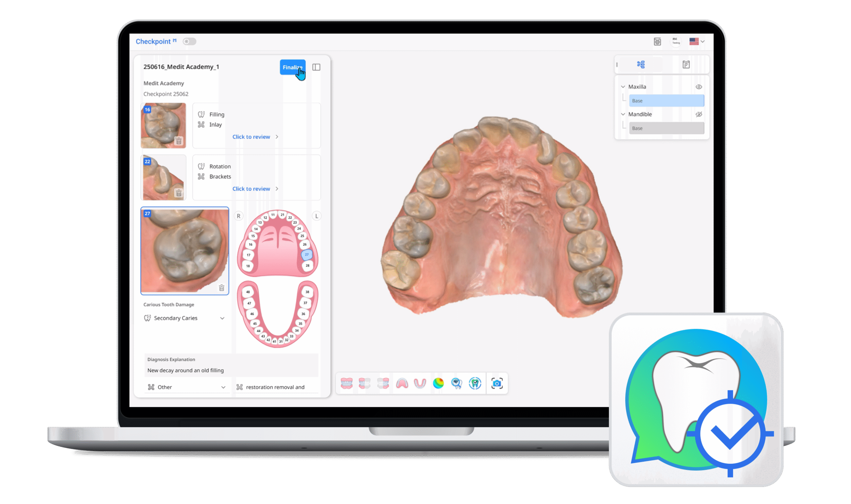851x504 pixels.
Task: Switch to the model tree tab
Action: click(x=641, y=64)
